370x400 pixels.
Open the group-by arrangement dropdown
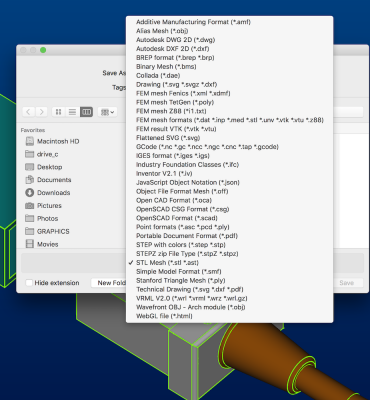tap(107, 112)
